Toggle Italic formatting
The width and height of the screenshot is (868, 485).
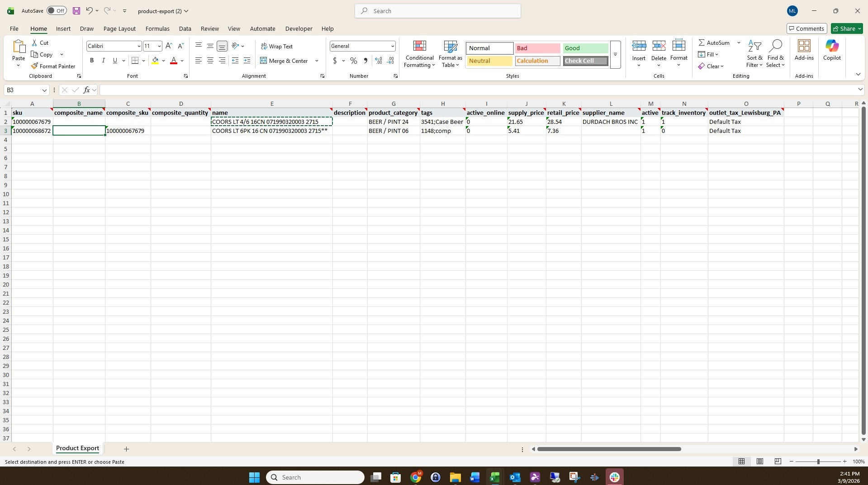[103, 61]
